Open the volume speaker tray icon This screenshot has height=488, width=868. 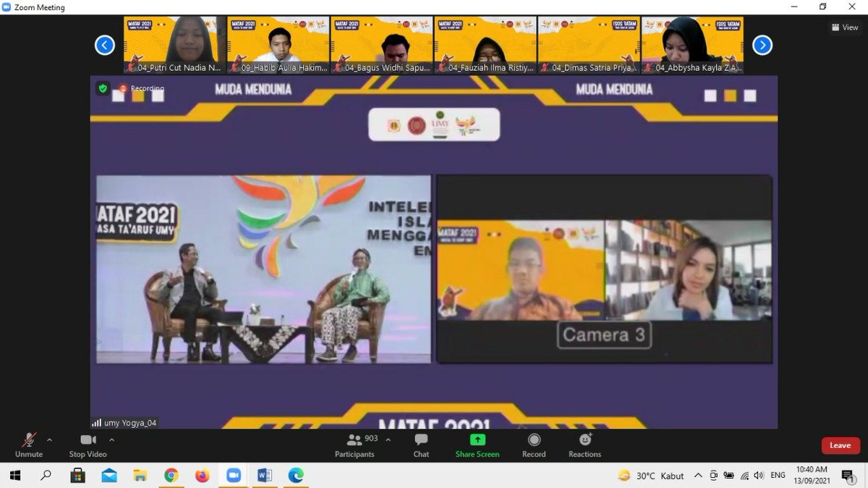coord(758,476)
